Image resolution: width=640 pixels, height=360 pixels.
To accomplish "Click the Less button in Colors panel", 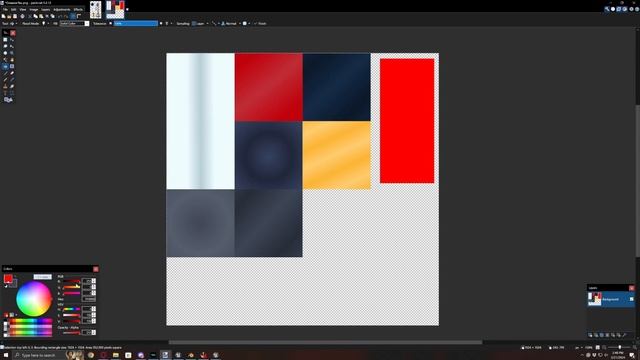I will coord(42,277).
